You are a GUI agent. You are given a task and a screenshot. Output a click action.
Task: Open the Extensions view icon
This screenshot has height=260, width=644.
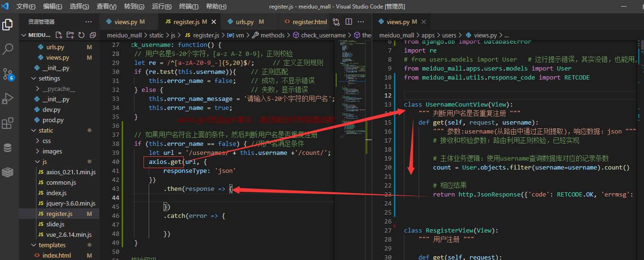click(x=8, y=124)
